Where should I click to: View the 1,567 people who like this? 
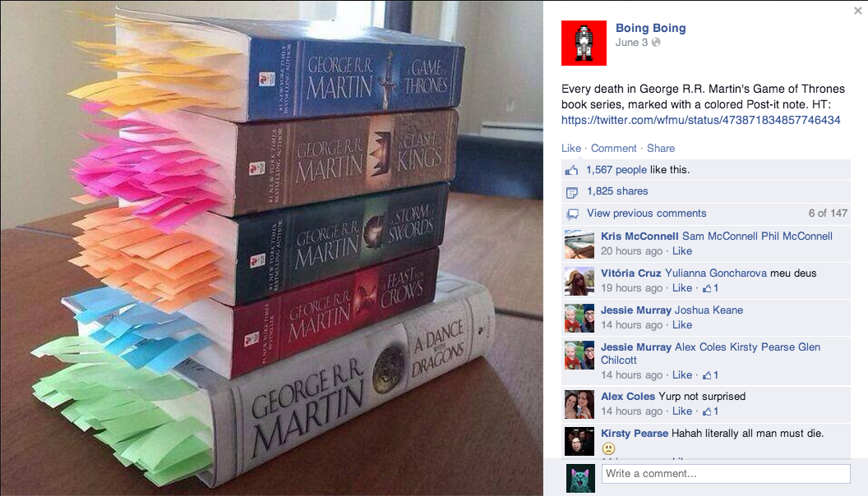click(x=616, y=170)
